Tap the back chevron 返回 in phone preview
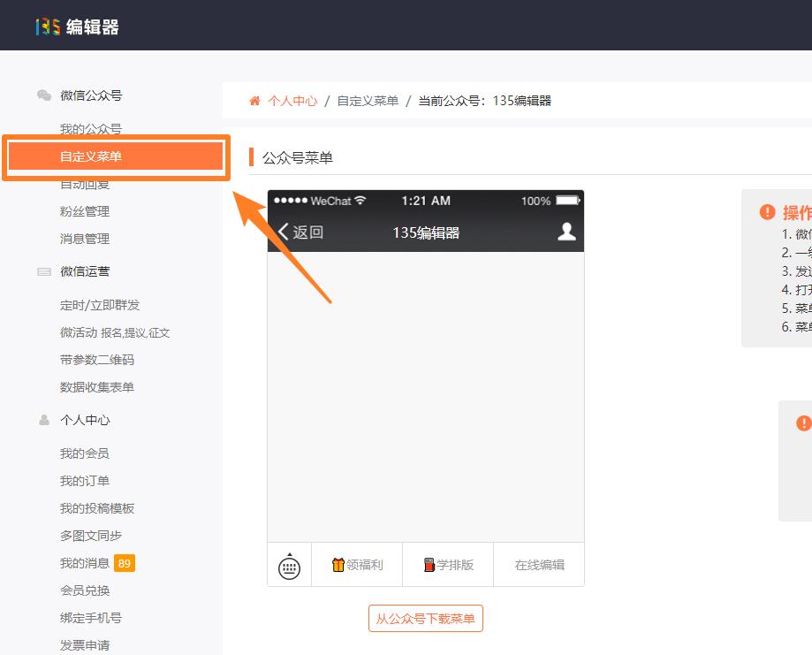This screenshot has height=655, width=812. (x=301, y=232)
